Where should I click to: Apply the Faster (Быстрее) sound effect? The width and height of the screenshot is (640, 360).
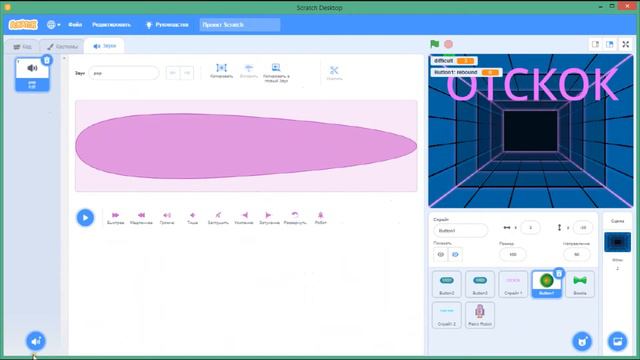coord(116,218)
